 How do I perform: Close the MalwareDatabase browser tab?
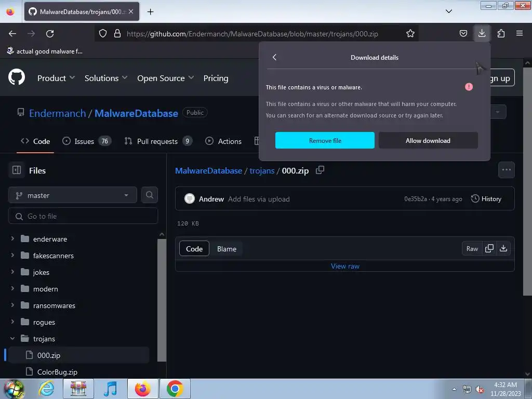(x=131, y=11)
